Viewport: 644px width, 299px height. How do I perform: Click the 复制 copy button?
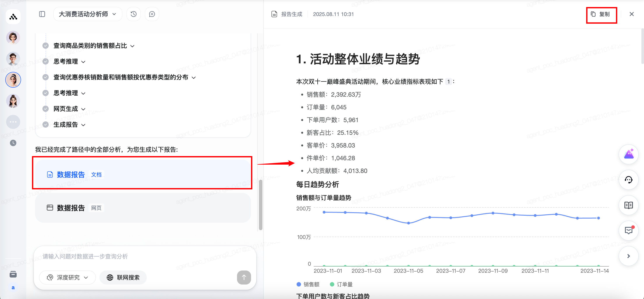point(600,14)
